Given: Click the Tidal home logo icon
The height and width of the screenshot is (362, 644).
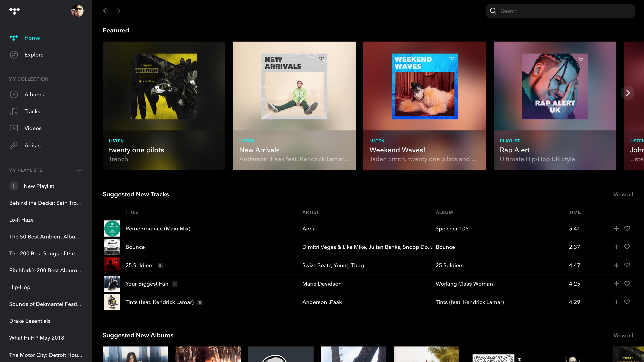Looking at the screenshot, I should (14, 10).
